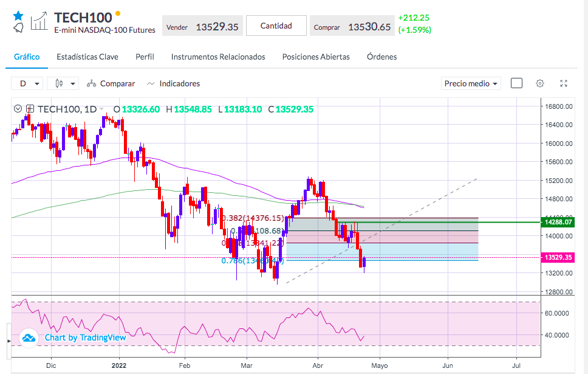Click the Comparar button

tap(111, 83)
